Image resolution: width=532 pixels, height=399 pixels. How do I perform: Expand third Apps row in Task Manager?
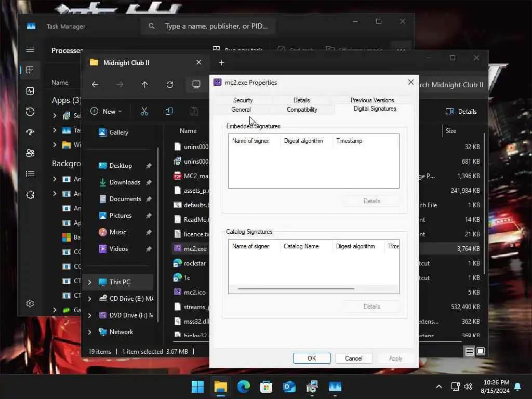pos(55,144)
